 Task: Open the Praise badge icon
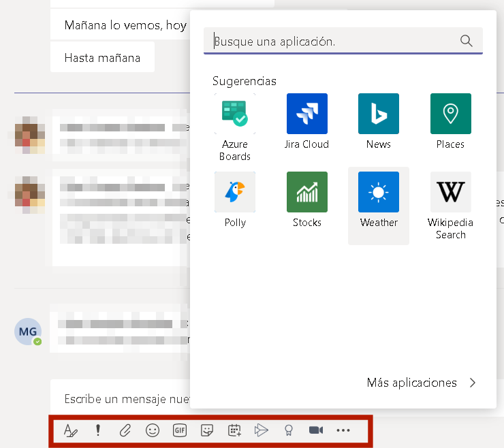point(289,430)
